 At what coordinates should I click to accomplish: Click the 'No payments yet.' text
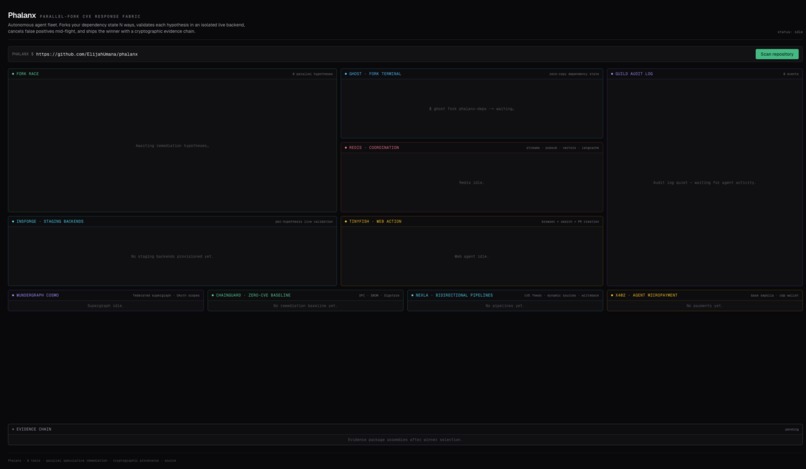704,305
